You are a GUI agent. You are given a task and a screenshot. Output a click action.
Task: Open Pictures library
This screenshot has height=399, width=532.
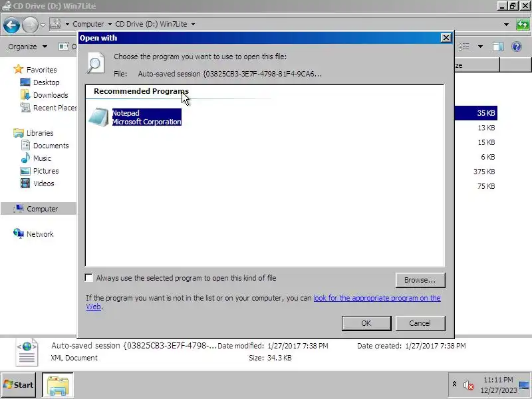click(x=39, y=171)
